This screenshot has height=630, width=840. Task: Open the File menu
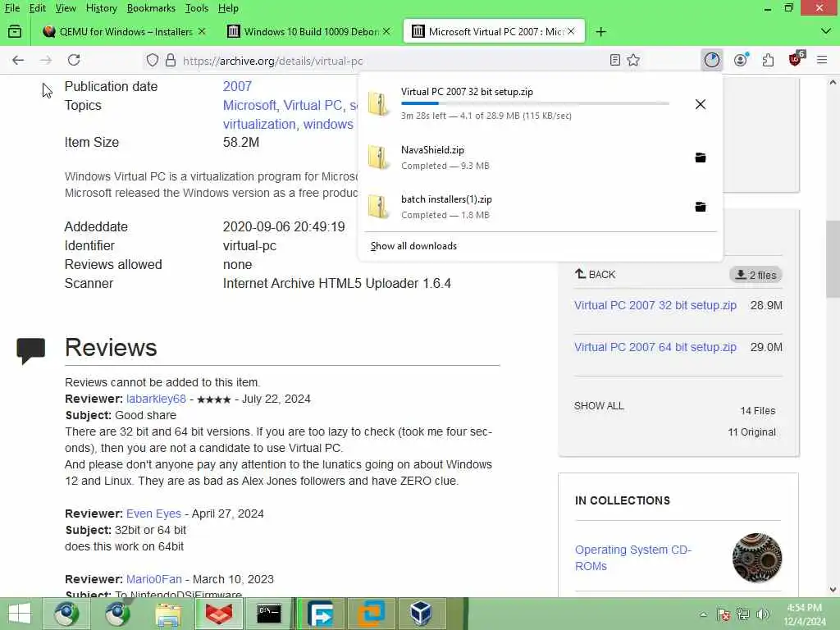[x=11, y=8]
